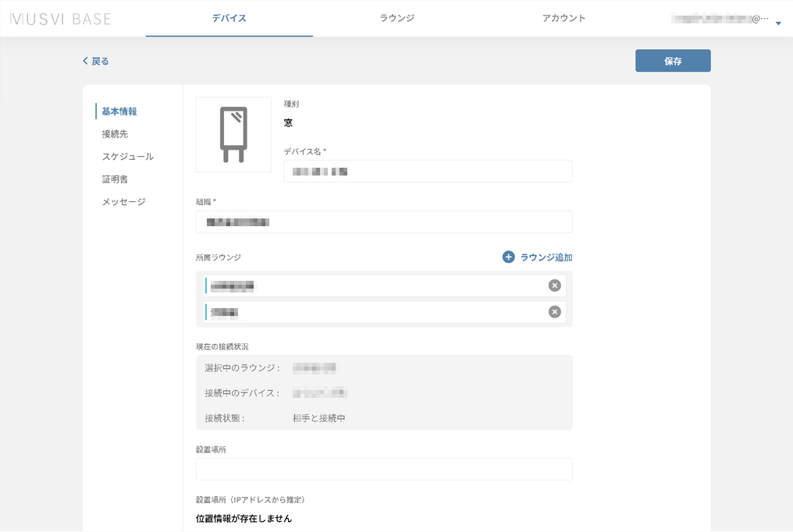This screenshot has width=793, height=532.
Task: Open the メッセージ sidebar section
Action: point(123,202)
